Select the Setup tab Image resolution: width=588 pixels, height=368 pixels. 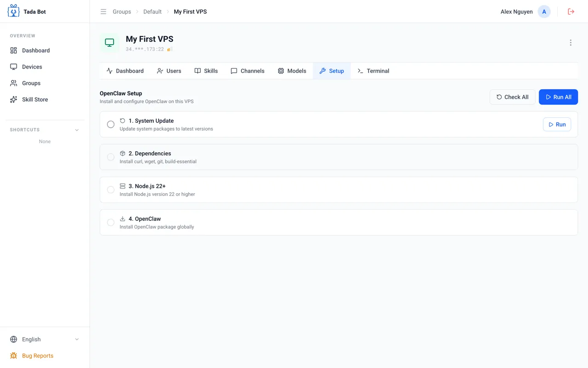click(332, 71)
